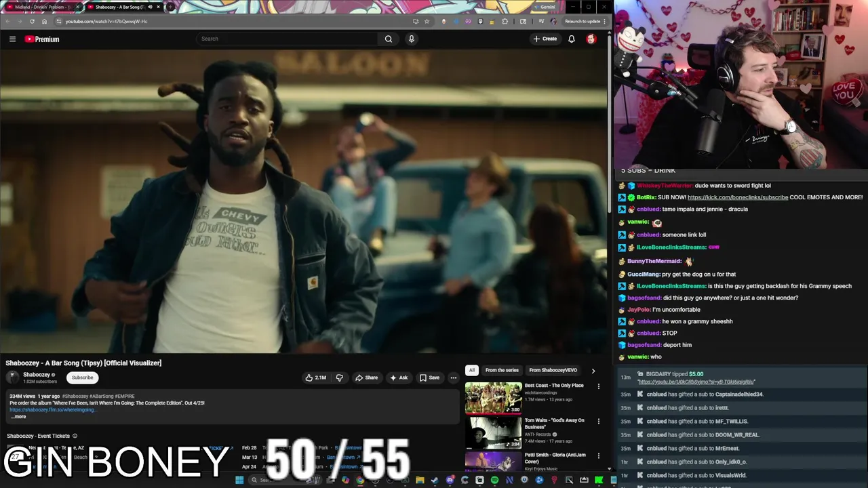Open the Ask button under the video
Screen dimensions: 868x488
click(x=399, y=378)
